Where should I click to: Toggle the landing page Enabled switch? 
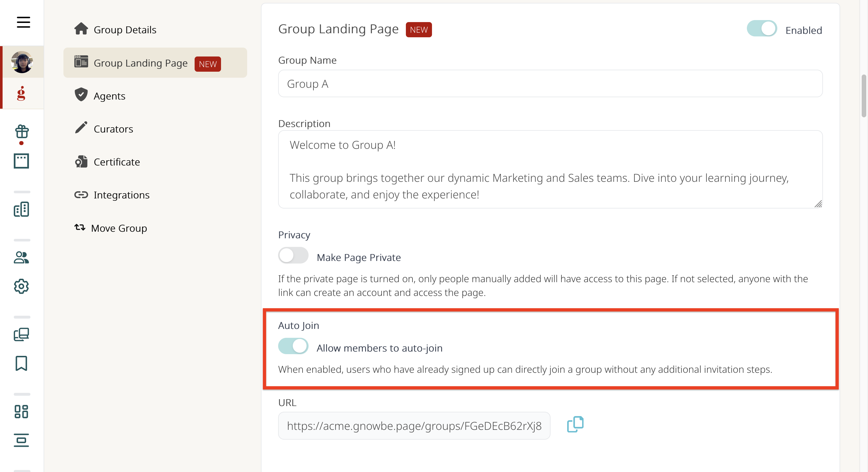(762, 29)
